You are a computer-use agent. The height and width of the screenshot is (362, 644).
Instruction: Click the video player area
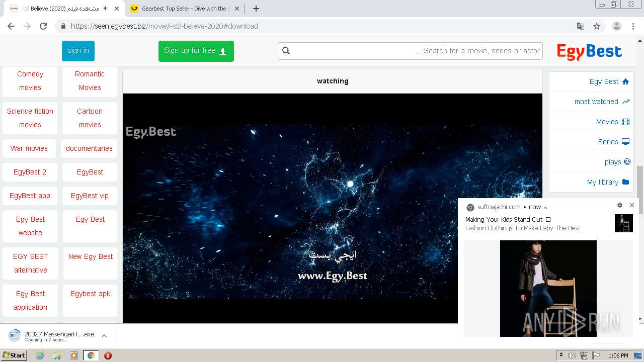(x=333, y=208)
